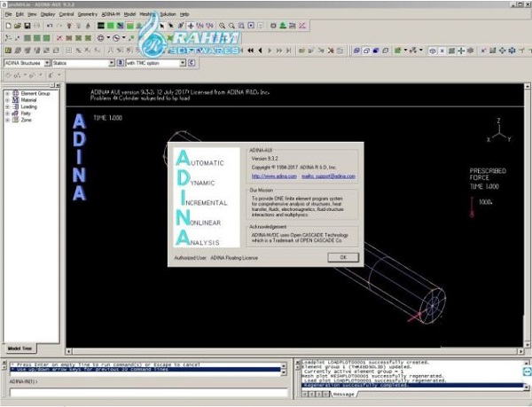Create a new file with the New icon

9,26
